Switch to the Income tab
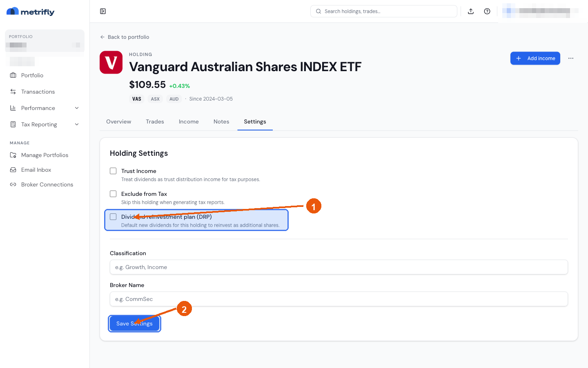 click(189, 121)
